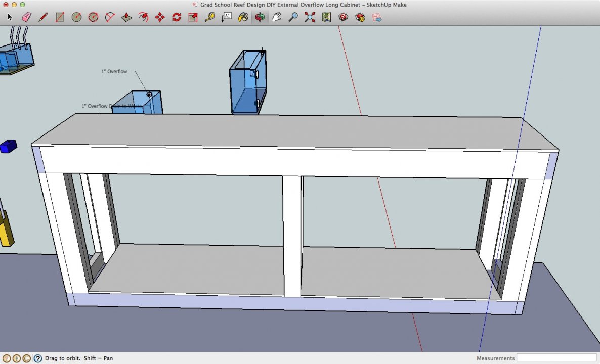Activate the Zoom magnifier tool
The image size is (600, 364).
(x=293, y=17)
